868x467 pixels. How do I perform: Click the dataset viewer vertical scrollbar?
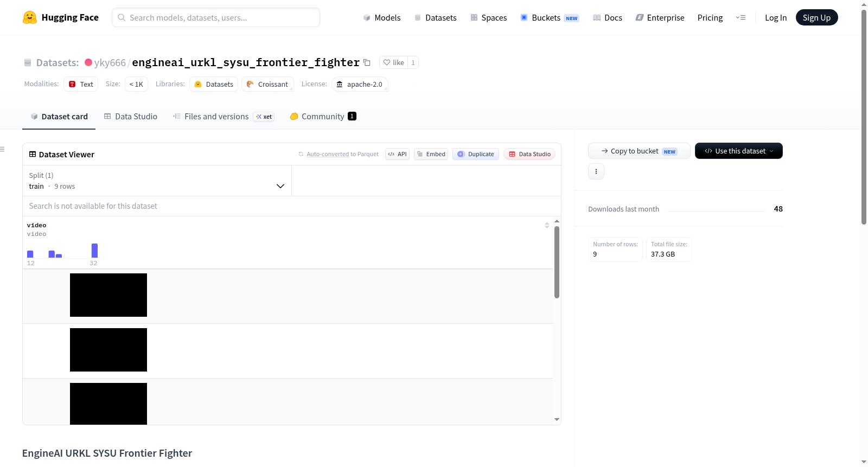coord(557,262)
